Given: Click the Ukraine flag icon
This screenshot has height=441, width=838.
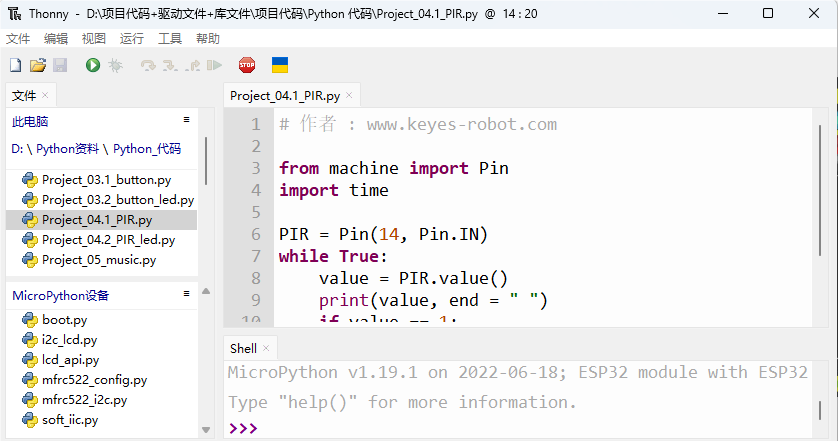Looking at the screenshot, I should [280, 65].
